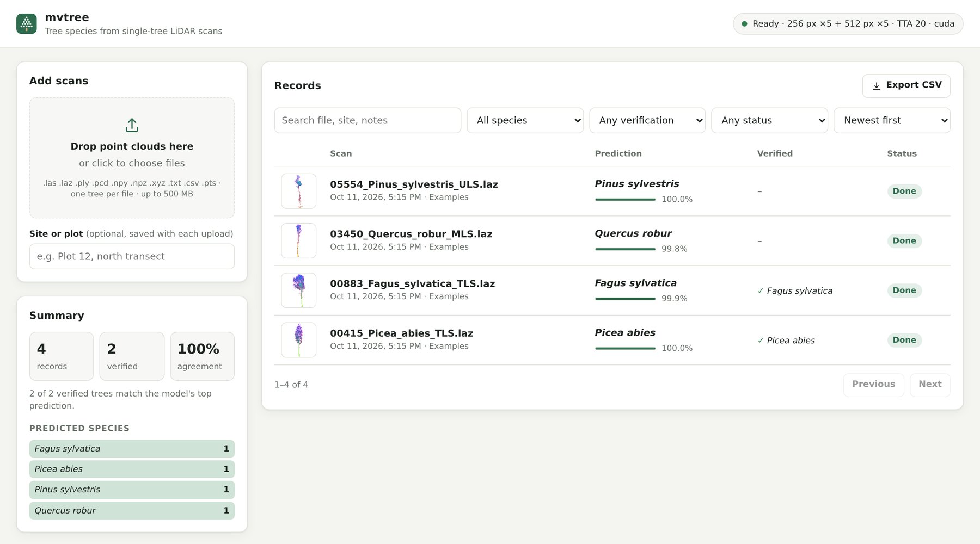This screenshot has height=544, width=980.
Task: Click the Export CSV button
Action: [x=906, y=85]
